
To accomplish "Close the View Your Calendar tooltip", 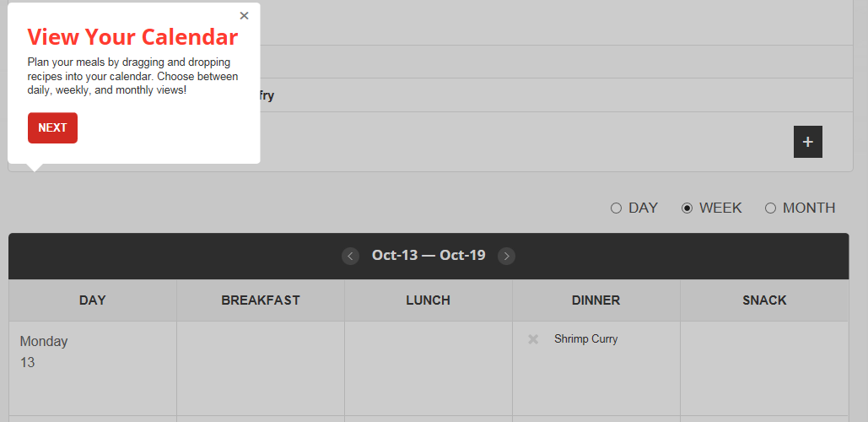I will pyautogui.click(x=245, y=15).
